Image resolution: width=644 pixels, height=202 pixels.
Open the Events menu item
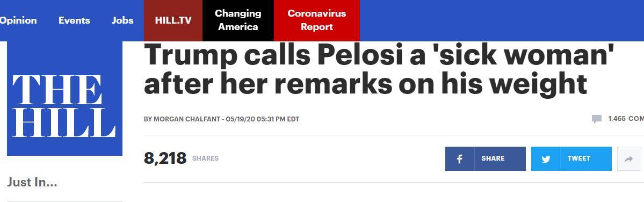coord(74,20)
